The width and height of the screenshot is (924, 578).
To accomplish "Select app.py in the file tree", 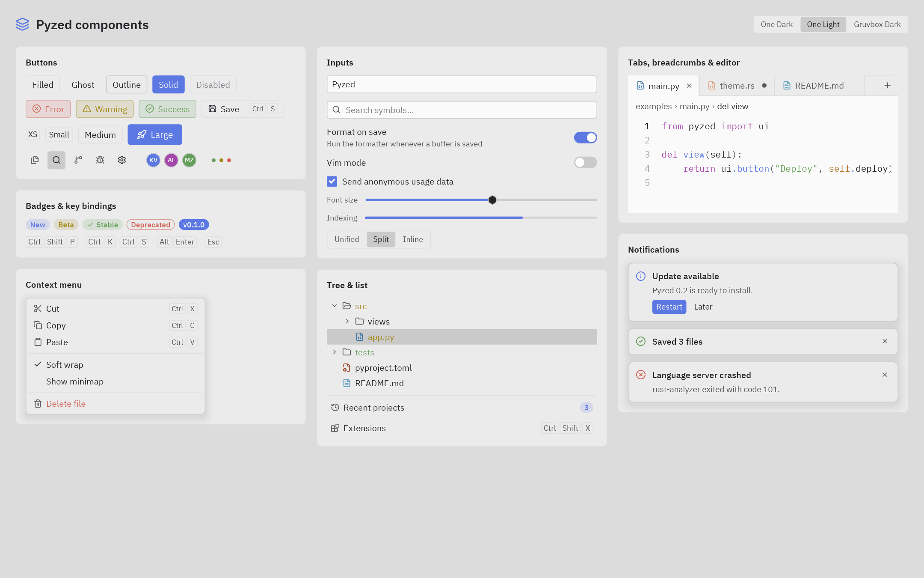I will 462,337.
